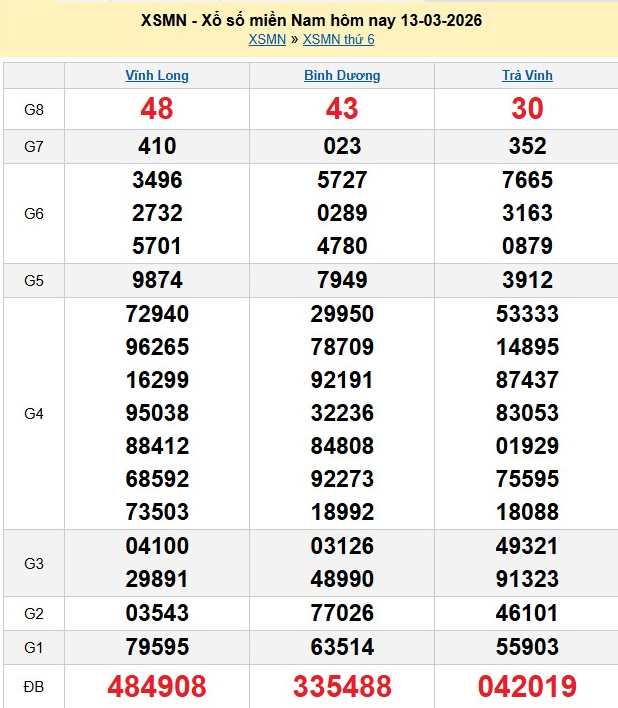This screenshot has width=618, height=708.
Task: Click G6 number 4780
Action: click(x=342, y=246)
